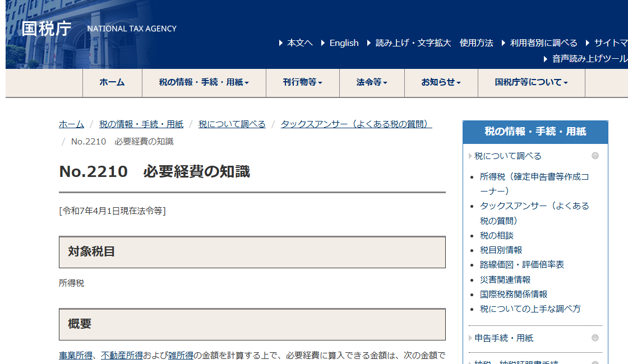Open the 税の情報・手続・用紙 dropdown menu
628x364 pixels.
(204, 82)
